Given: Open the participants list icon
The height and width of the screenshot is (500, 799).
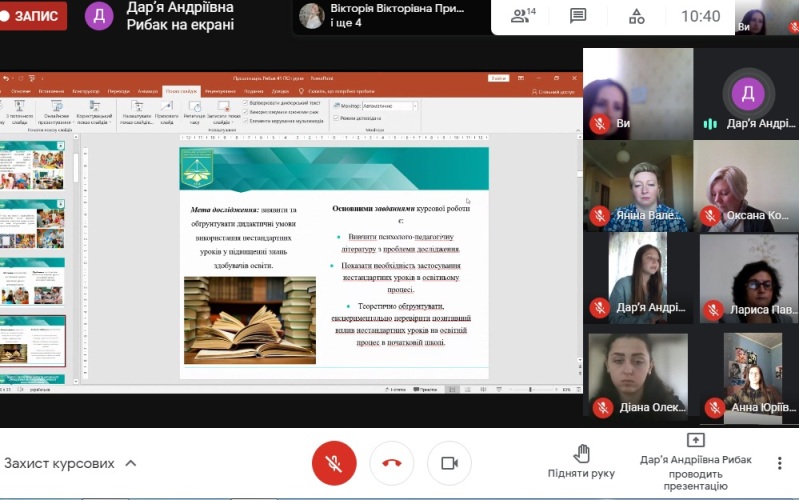Looking at the screenshot, I should pos(523,16).
